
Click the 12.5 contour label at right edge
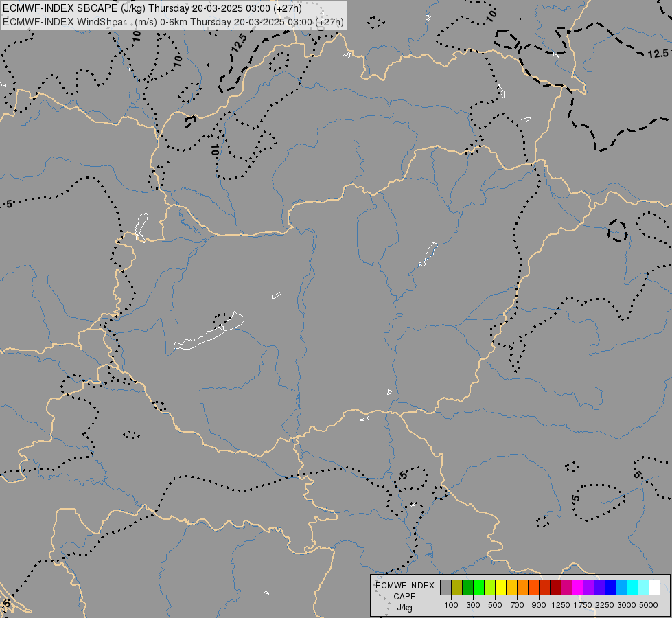click(658, 54)
